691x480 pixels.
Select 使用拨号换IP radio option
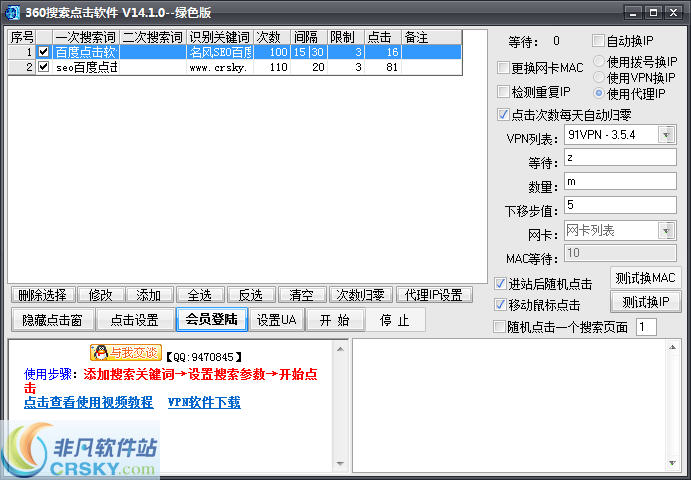(598, 61)
